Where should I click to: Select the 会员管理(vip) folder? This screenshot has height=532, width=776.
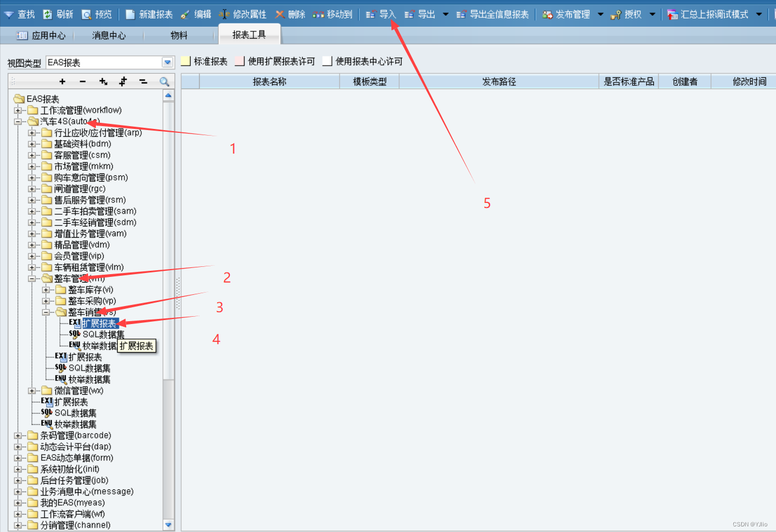coord(79,256)
